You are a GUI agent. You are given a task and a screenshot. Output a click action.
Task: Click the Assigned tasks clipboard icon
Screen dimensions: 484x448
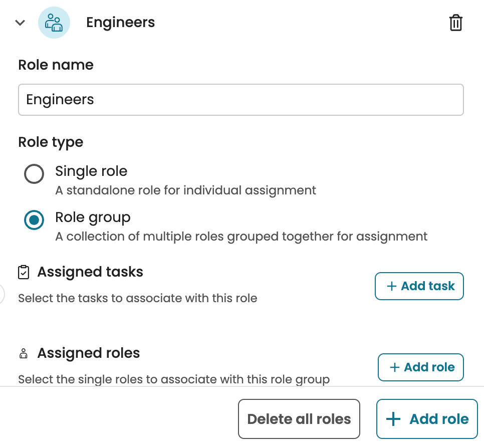pos(24,272)
